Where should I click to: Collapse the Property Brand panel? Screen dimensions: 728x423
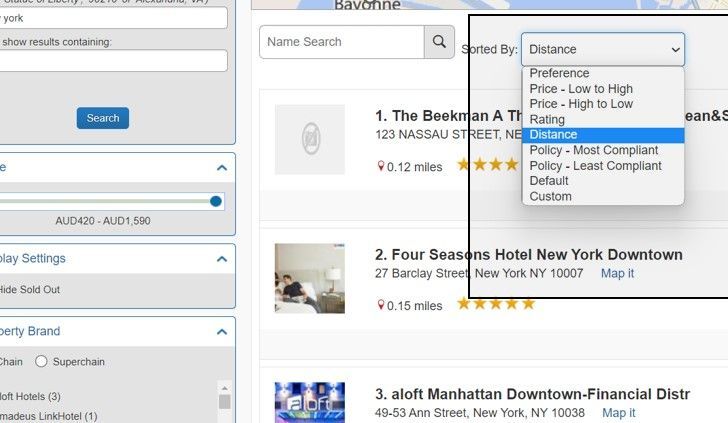pyautogui.click(x=222, y=332)
